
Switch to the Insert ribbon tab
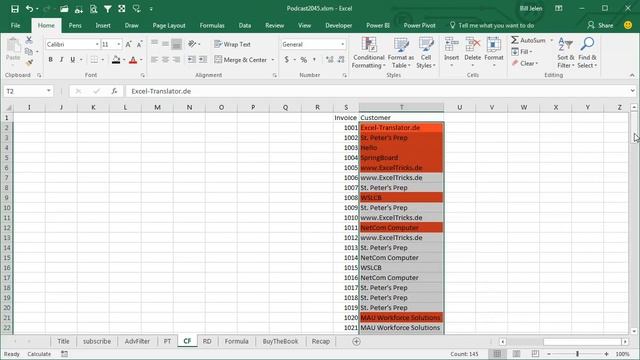tap(103, 25)
